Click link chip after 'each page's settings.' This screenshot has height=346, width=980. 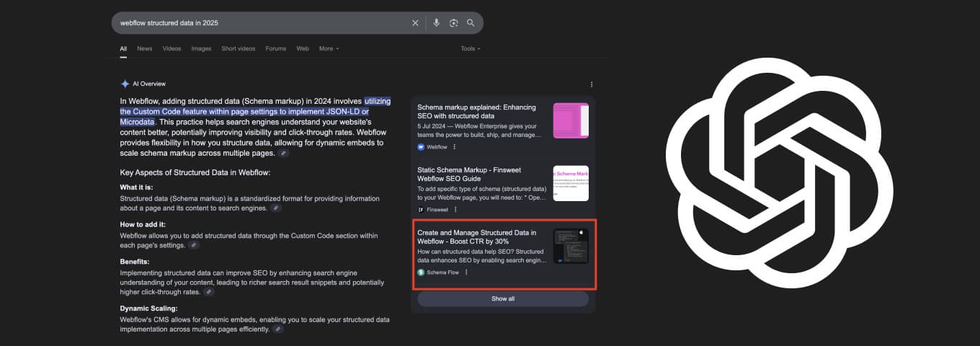(x=193, y=246)
